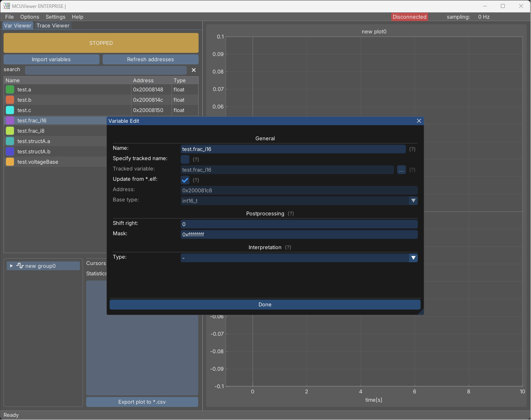The width and height of the screenshot is (531, 420).
Task: Open the Base type dropdown
Action: point(413,201)
